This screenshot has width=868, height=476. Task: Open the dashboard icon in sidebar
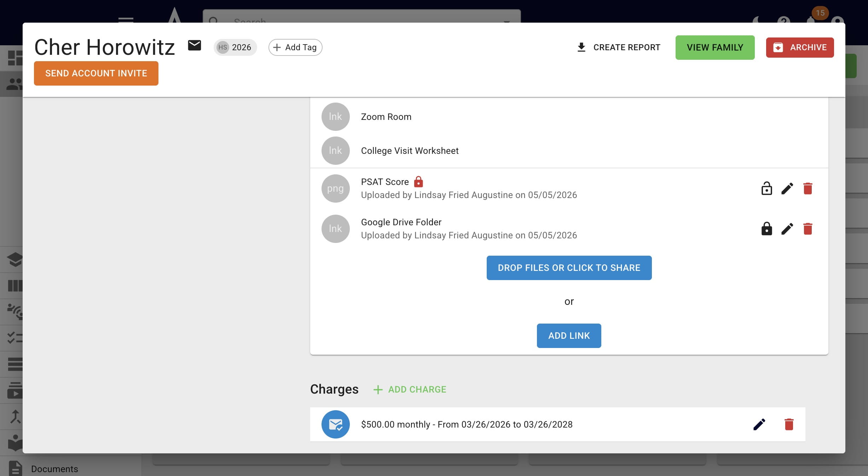pyautogui.click(x=15, y=58)
